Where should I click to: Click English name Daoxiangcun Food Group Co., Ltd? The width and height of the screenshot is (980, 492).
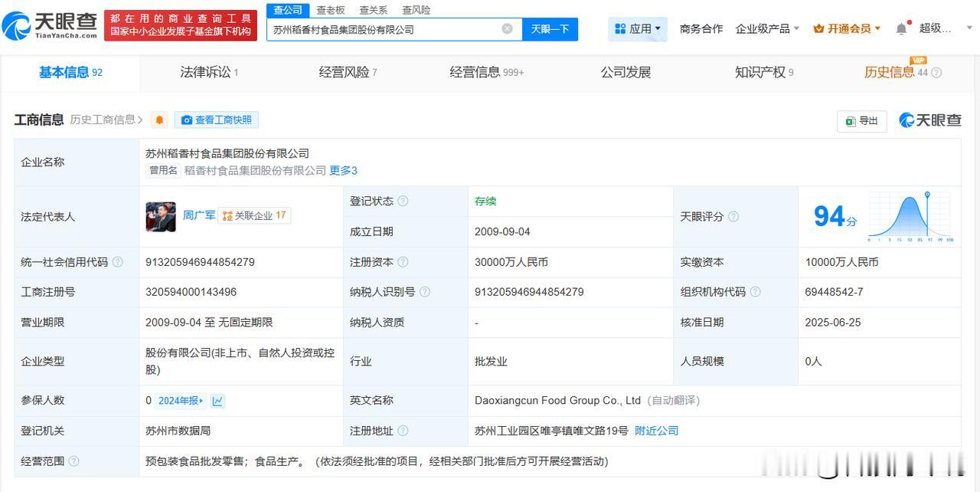click(x=557, y=400)
